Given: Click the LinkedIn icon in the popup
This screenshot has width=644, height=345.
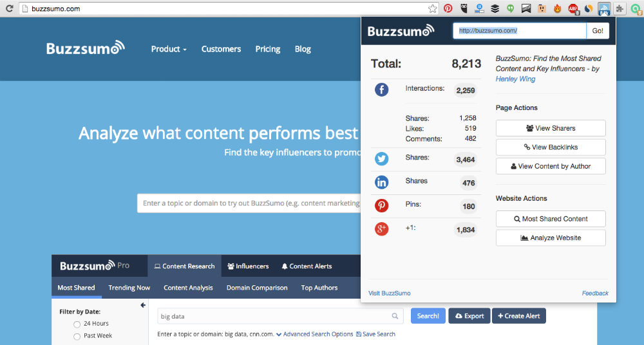Looking at the screenshot, I should 381,182.
